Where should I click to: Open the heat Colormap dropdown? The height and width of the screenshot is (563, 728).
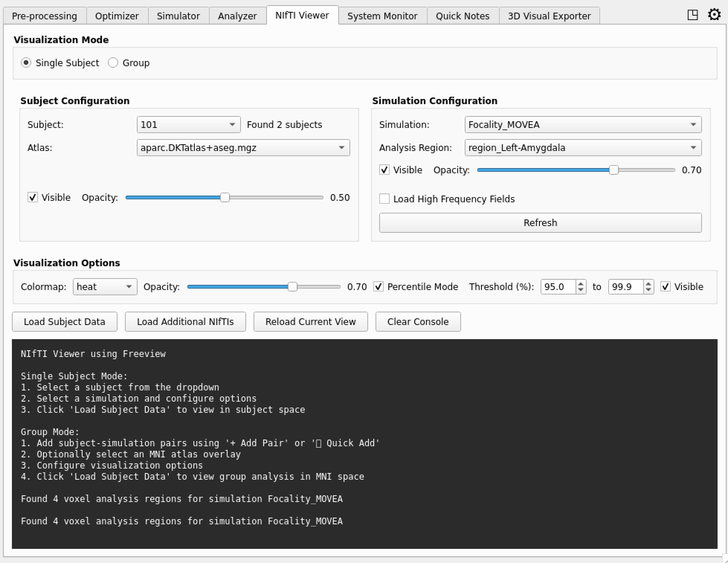tap(105, 287)
